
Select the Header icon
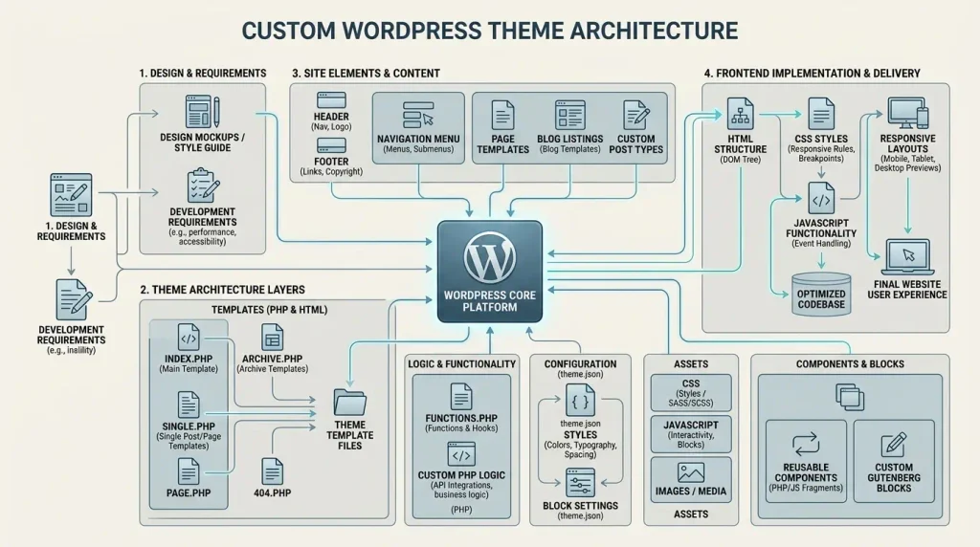(331, 100)
